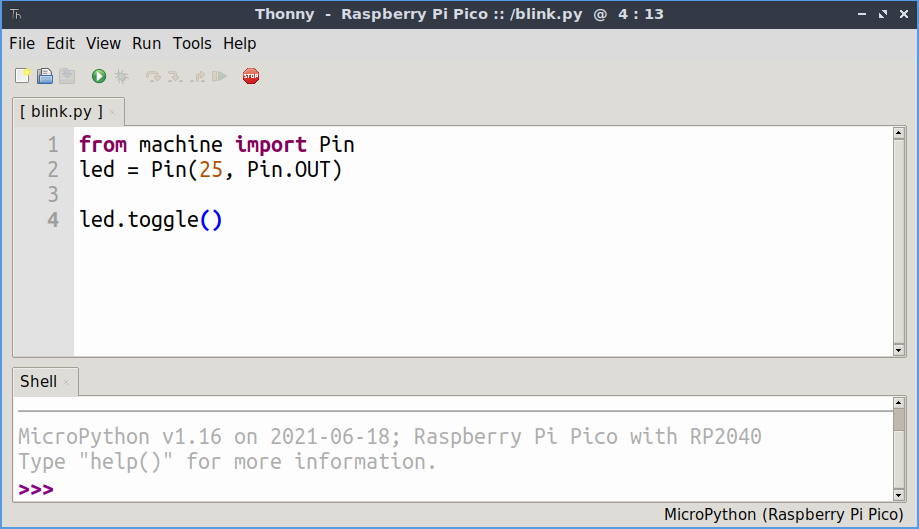The image size is (919, 529).
Task: Create a new file with toolbar icon
Action: click(22, 76)
